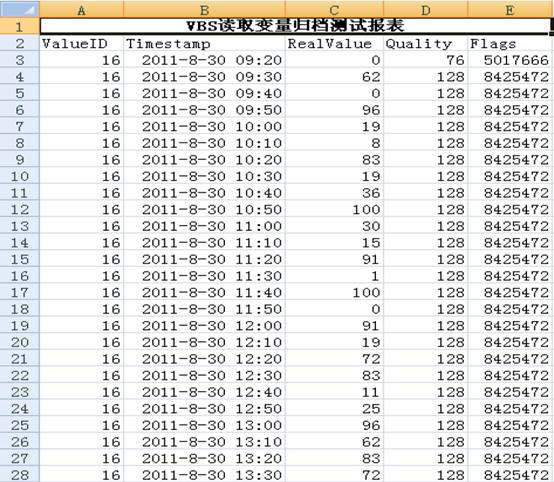Select cell with timestamp 2011-8-30 09:50
554x482 pixels.
(x=205, y=110)
